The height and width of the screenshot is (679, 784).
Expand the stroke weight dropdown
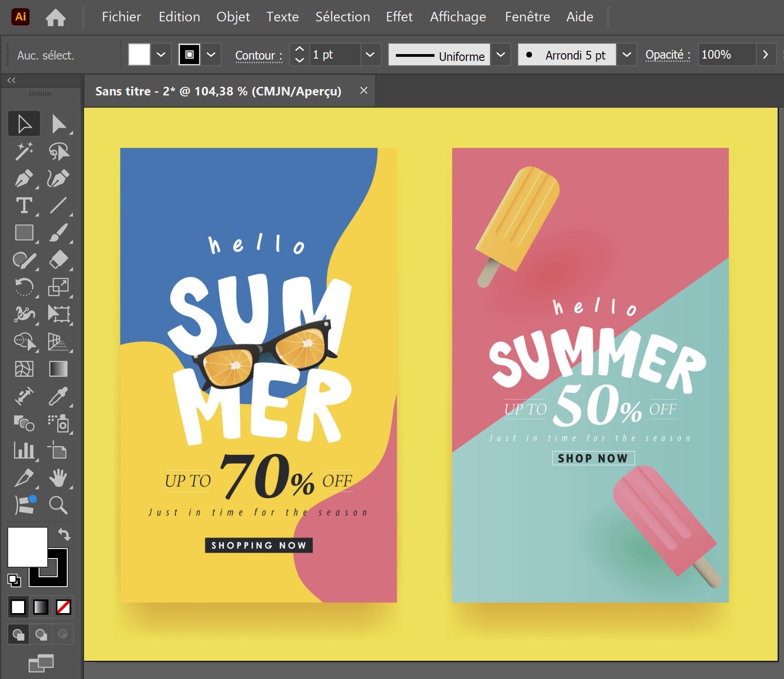coord(370,55)
